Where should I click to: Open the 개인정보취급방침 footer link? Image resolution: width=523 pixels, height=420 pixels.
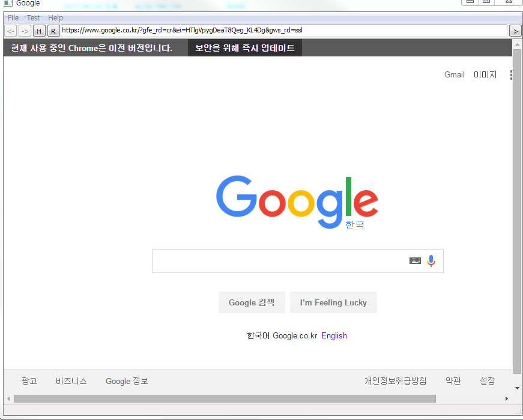point(395,380)
